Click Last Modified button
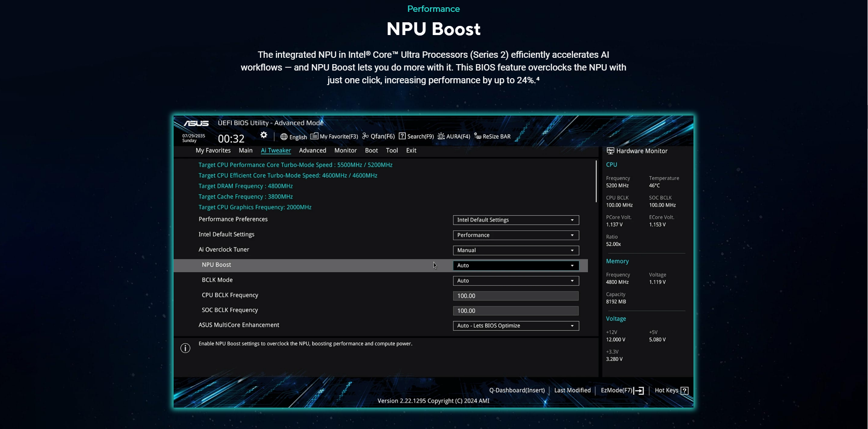 [x=573, y=391]
